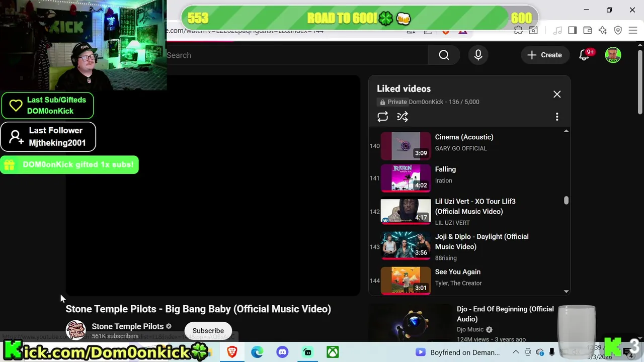The width and height of the screenshot is (644, 362).
Task: Open Brave browser in the taskbar
Action: 232,352
